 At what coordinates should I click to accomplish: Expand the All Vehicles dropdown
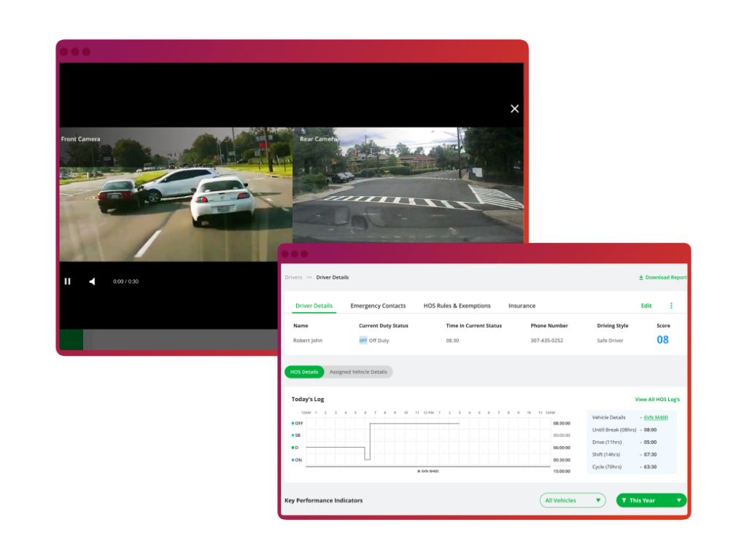[x=573, y=500]
